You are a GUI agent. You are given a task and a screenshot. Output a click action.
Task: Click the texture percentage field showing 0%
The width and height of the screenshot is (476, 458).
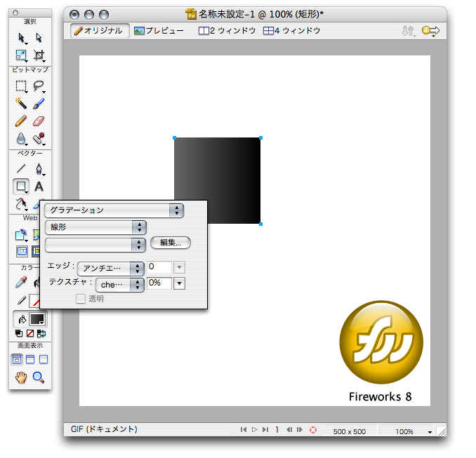158,283
